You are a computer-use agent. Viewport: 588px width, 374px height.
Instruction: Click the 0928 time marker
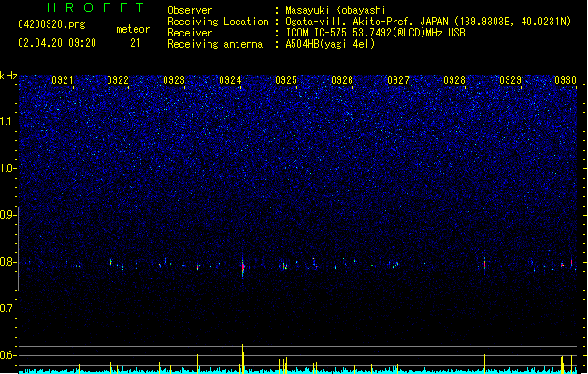click(x=454, y=80)
